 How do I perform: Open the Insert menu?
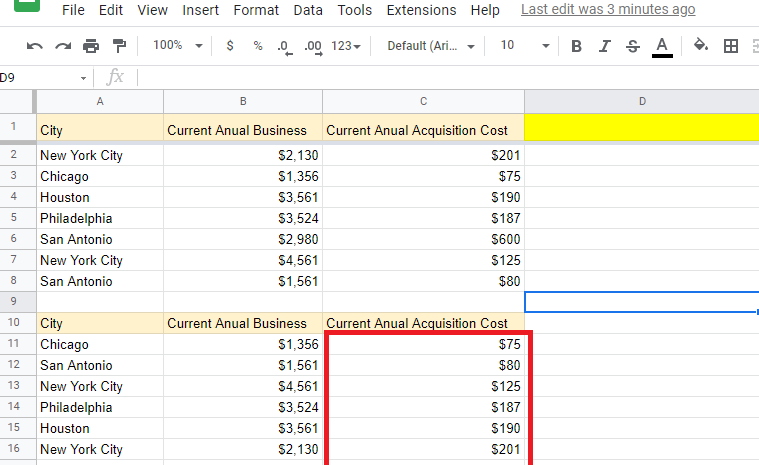pyautogui.click(x=201, y=10)
